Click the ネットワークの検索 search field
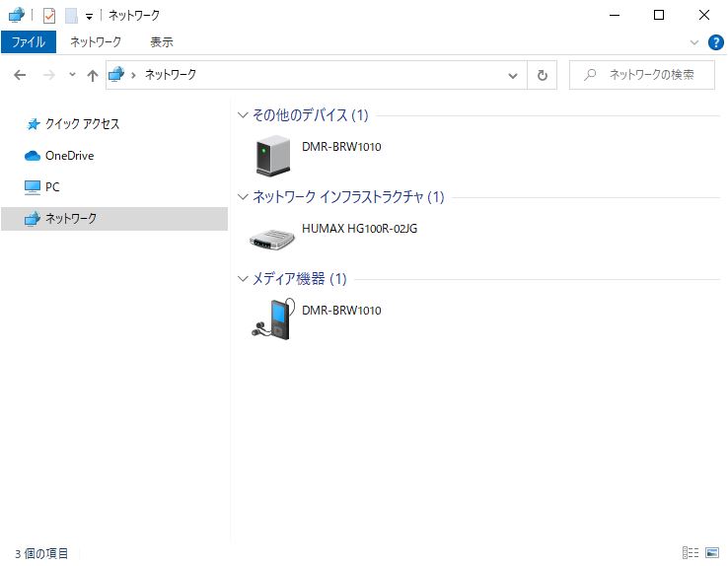The height and width of the screenshot is (566, 728). click(x=641, y=75)
